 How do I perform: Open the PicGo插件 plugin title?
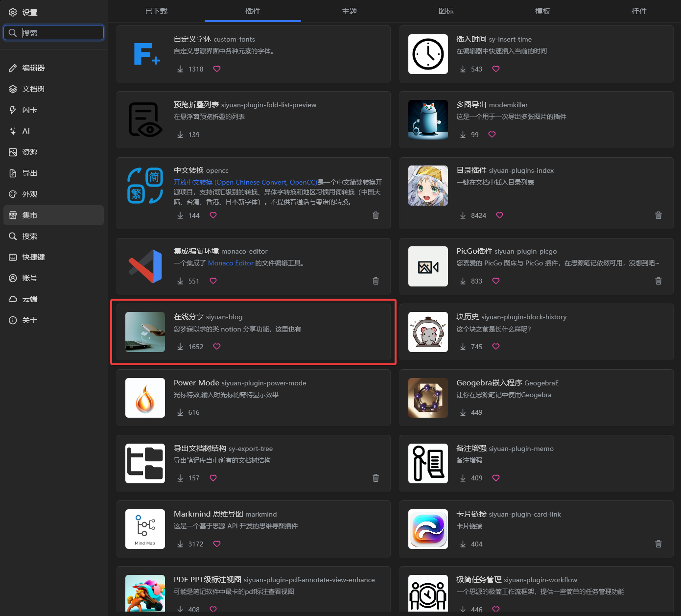pos(507,251)
